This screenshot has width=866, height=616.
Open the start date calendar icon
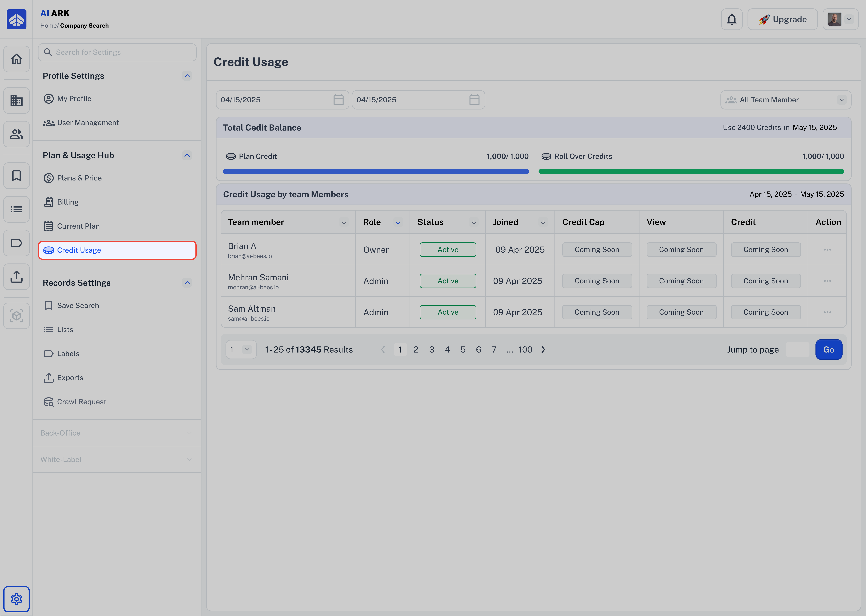pyautogui.click(x=338, y=100)
